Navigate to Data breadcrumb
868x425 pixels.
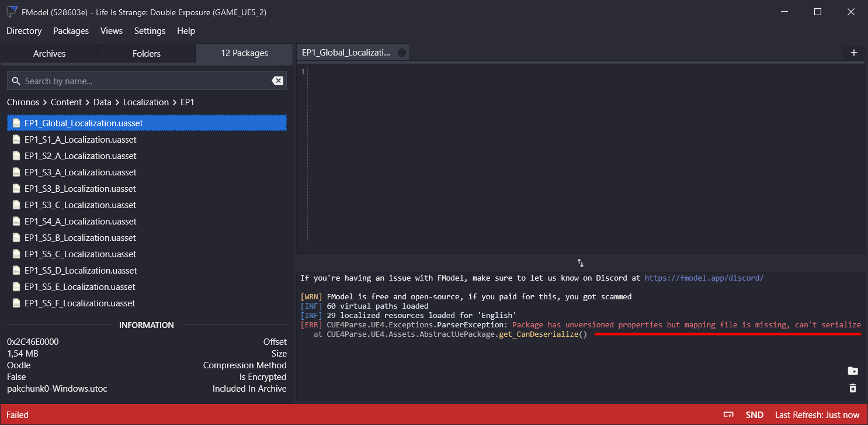point(102,102)
